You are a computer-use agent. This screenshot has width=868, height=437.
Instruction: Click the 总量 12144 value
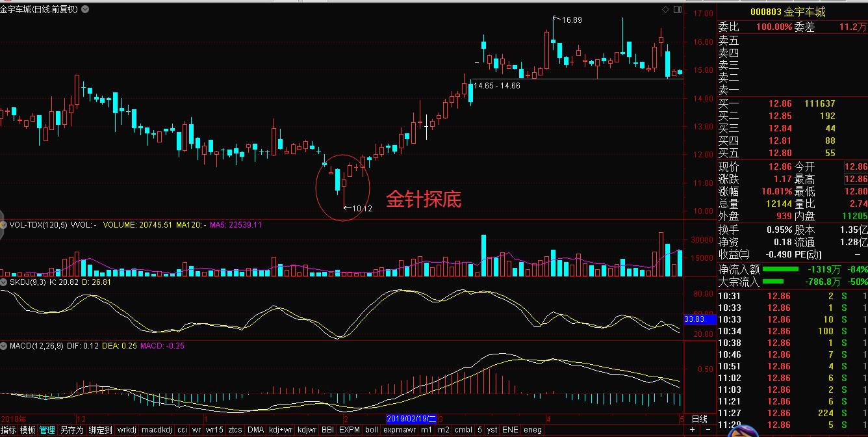pyautogui.click(x=779, y=204)
